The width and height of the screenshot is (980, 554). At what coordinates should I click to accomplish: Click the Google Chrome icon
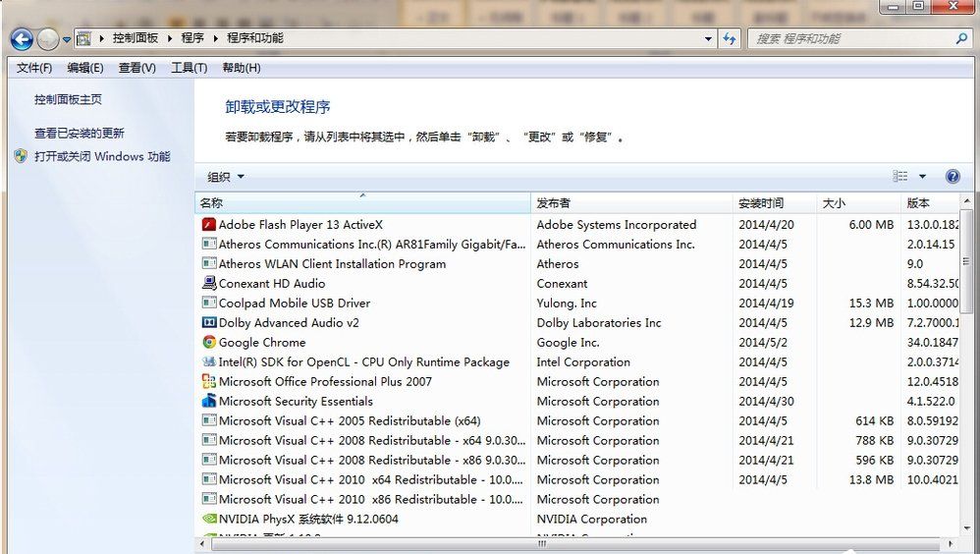209,342
